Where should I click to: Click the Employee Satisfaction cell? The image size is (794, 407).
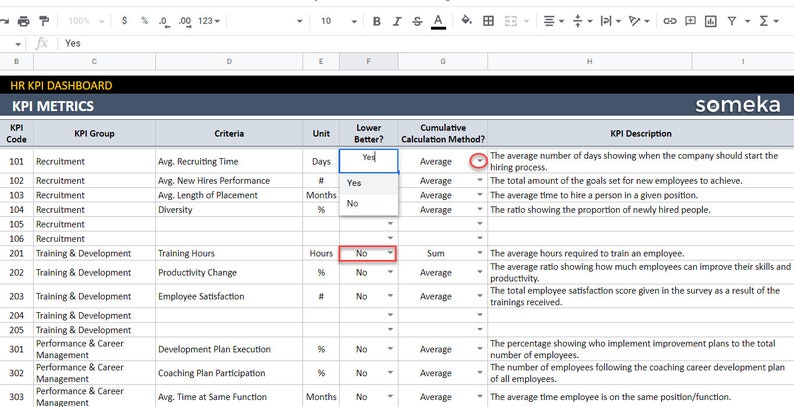click(229, 296)
